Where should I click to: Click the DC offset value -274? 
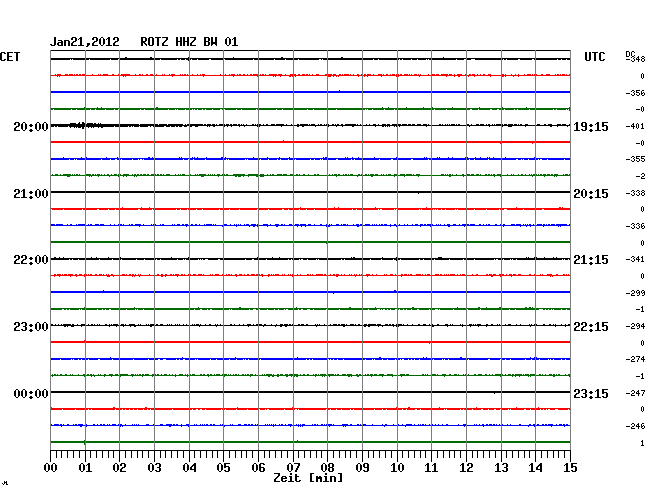[x=636, y=359]
